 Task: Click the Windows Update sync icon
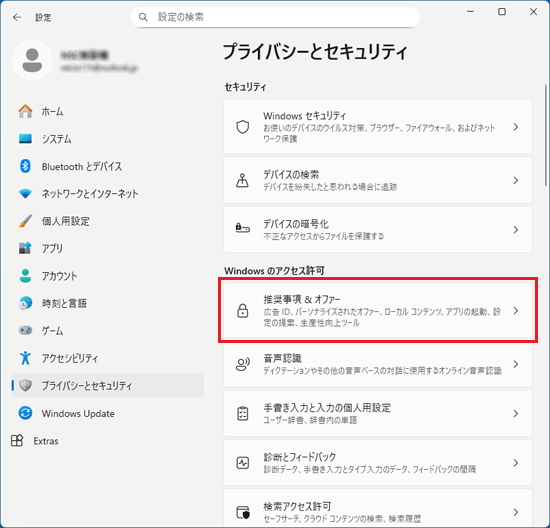click(x=25, y=413)
